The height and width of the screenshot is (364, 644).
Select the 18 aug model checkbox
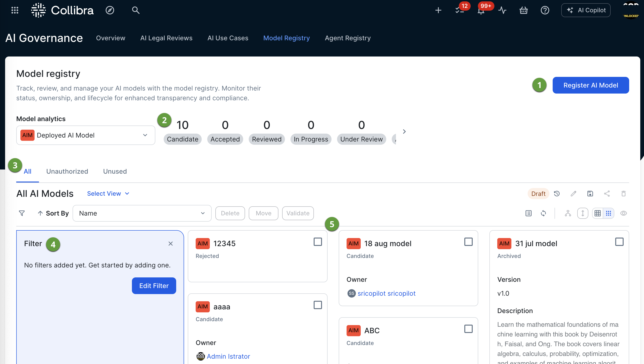pos(468,242)
